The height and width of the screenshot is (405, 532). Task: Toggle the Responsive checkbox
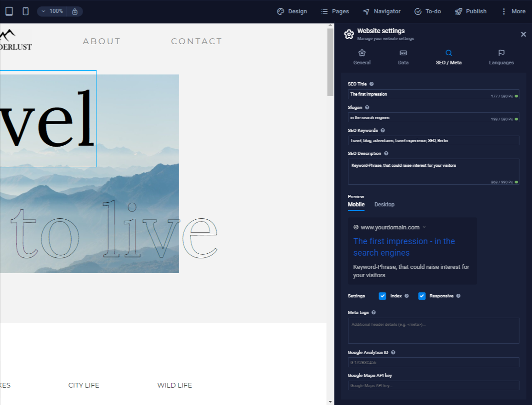[x=422, y=296]
